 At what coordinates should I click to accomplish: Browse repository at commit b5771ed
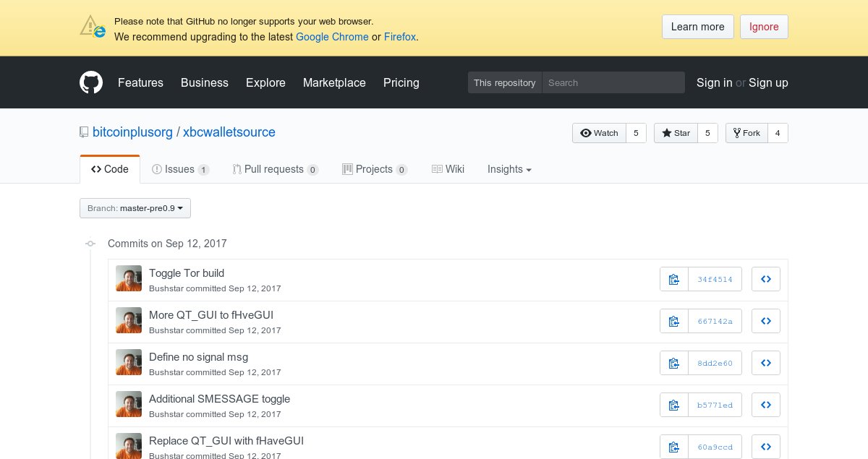766,405
